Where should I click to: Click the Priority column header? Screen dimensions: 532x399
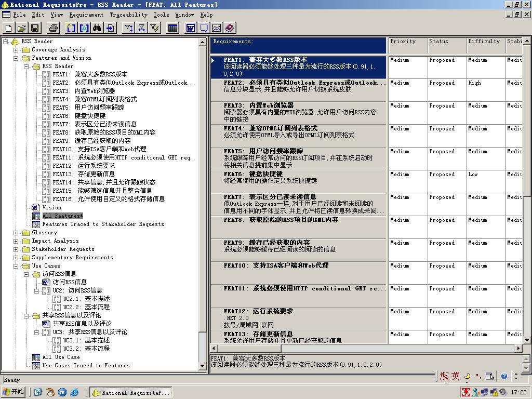(407, 45)
